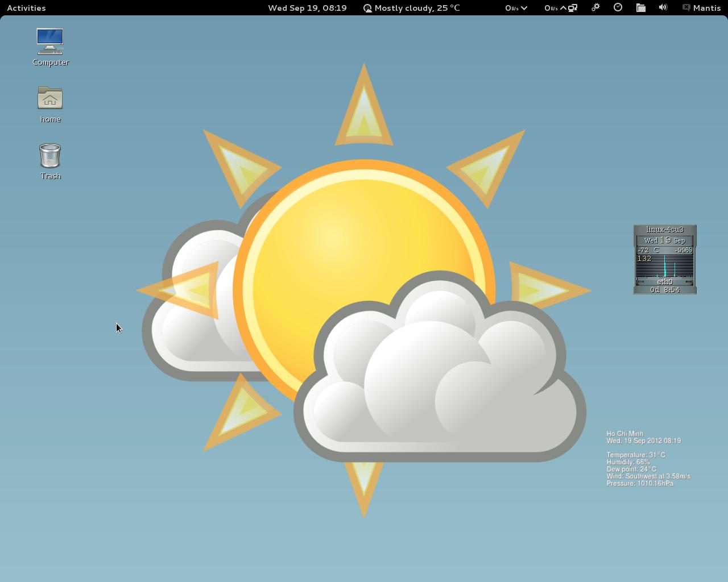Click the linux-4cu3 hostname label in GKrellM
728x582 pixels.
point(665,230)
